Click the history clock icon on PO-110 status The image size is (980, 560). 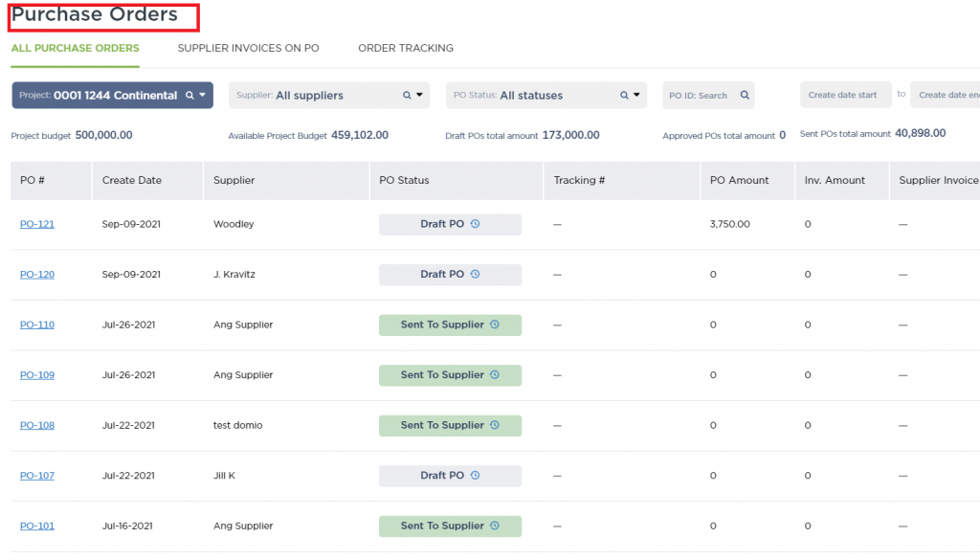point(495,325)
